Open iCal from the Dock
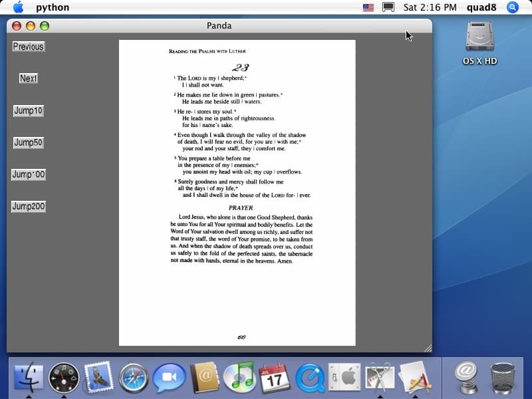532x399 pixels. pyautogui.click(x=275, y=377)
